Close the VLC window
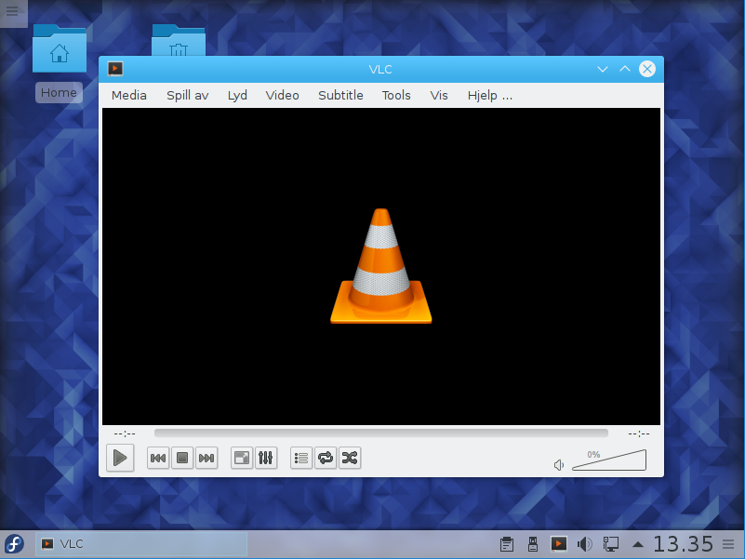 pyautogui.click(x=647, y=70)
